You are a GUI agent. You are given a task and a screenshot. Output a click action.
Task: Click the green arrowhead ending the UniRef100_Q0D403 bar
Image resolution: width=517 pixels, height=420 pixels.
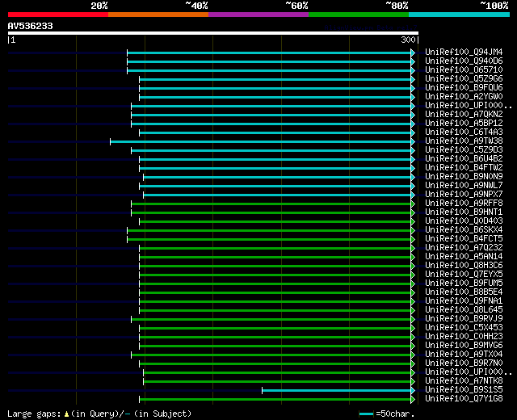413,222
